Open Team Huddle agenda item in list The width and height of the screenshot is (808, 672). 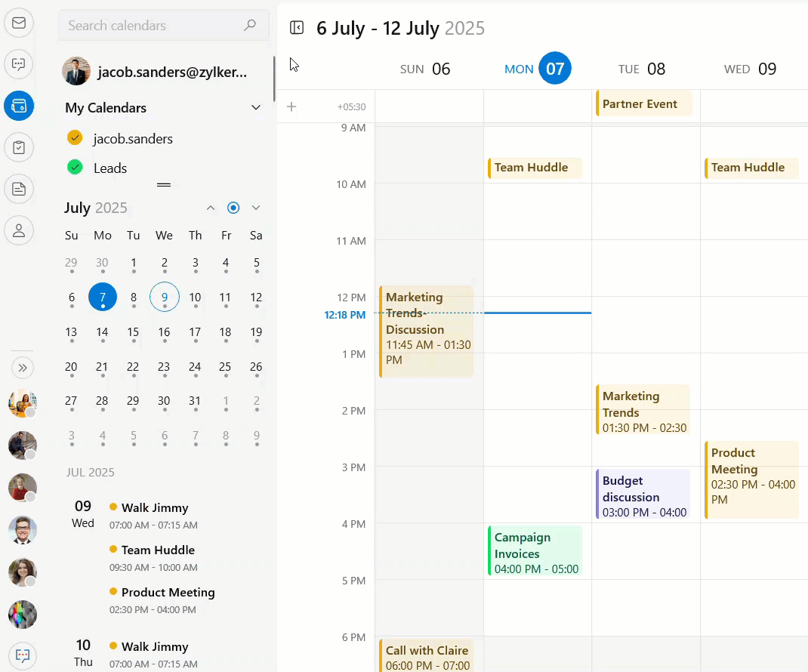(x=155, y=558)
